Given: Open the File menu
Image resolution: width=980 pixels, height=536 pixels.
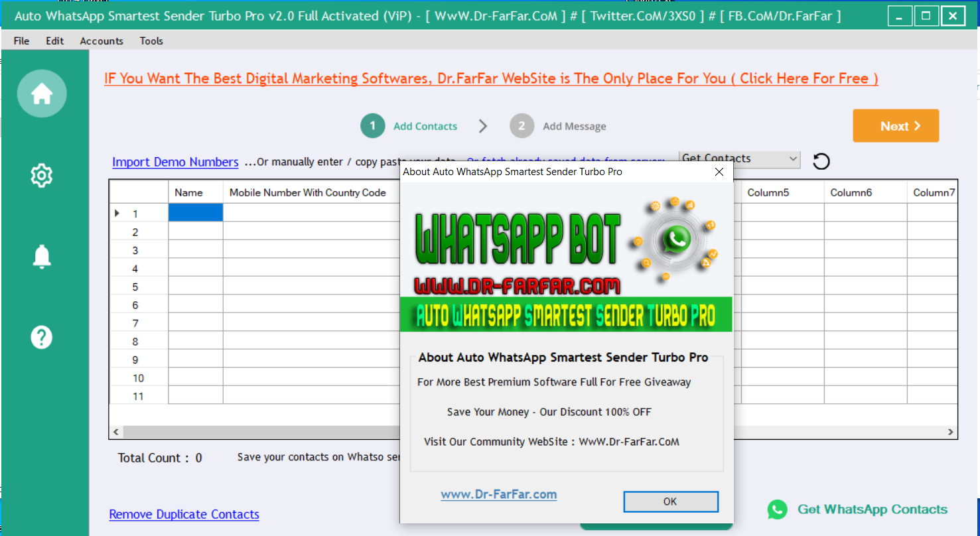Looking at the screenshot, I should coord(21,41).
